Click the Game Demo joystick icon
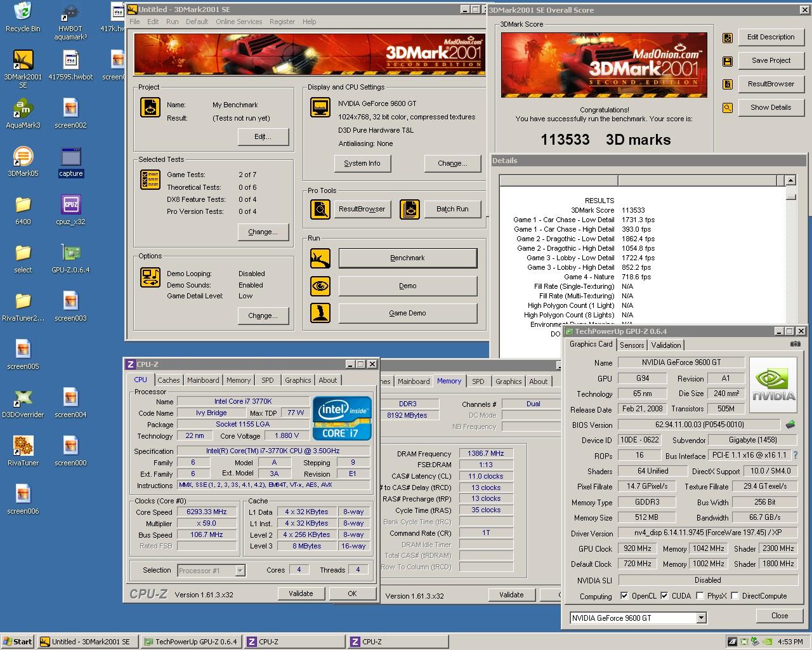The width and height of the screenshot is (812, 650). click(320, 313)
